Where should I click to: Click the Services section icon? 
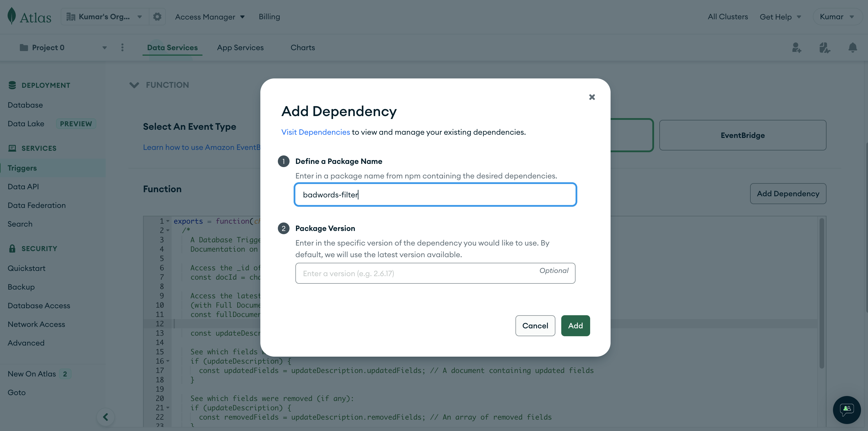pyautogui.click(x=12, y=148)
